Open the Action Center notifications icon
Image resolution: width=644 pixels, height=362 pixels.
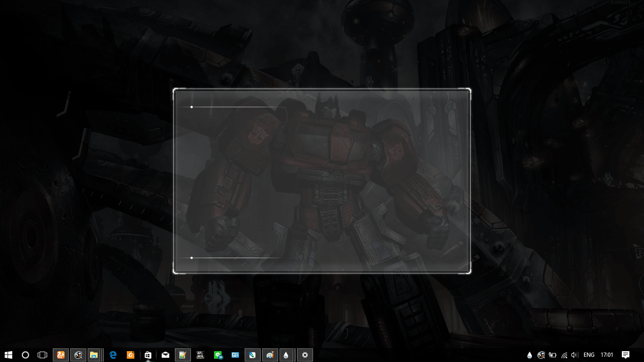pos(626,355)
